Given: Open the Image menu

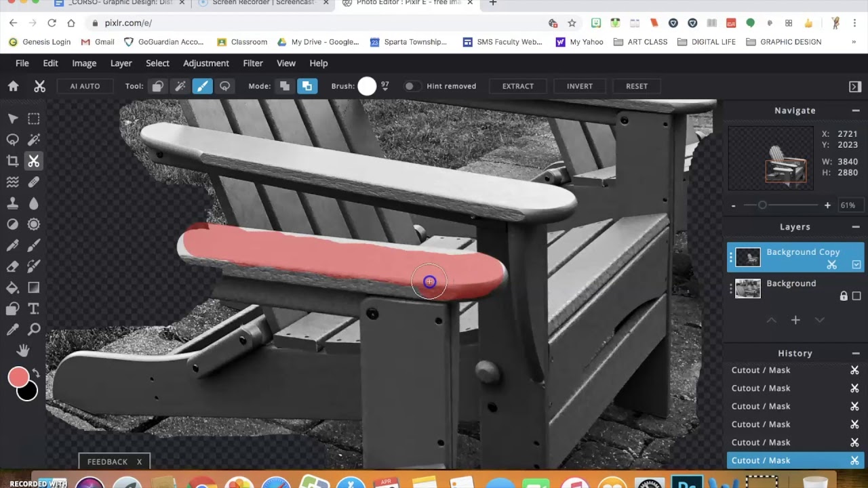Looking at the screenshot, I should [84, 63].
